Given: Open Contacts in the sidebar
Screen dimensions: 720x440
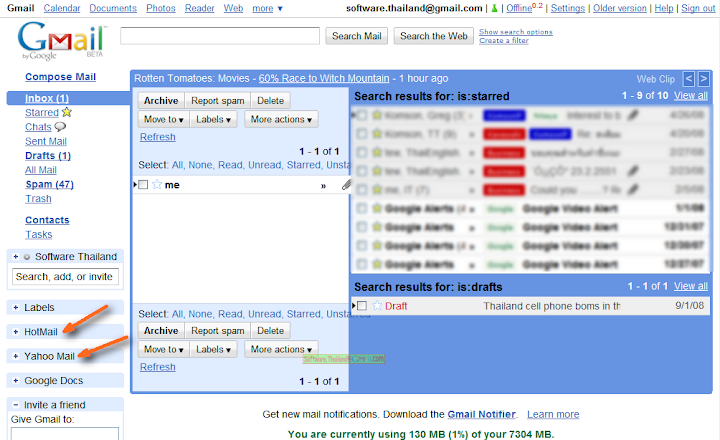Looking at the screenshot, I should pos(47,220).
